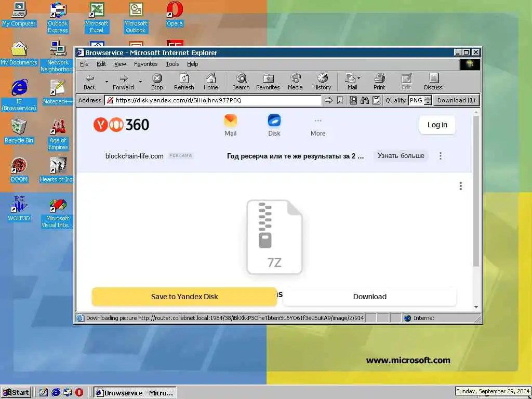Viewport: 532px width, 399px height.
Task: Click the address bar URL field
Action: pyautogui.click(x=212, y=100)
